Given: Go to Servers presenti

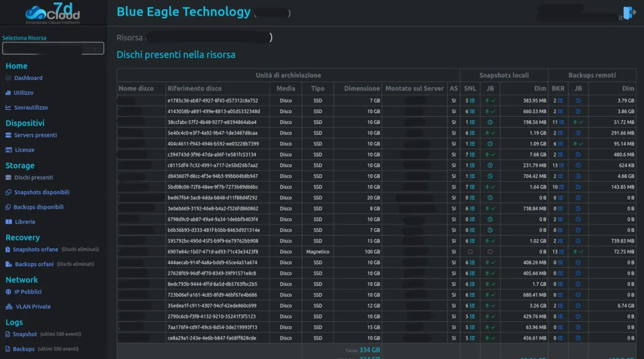Looking at the screenshot, I should point(35,135).
